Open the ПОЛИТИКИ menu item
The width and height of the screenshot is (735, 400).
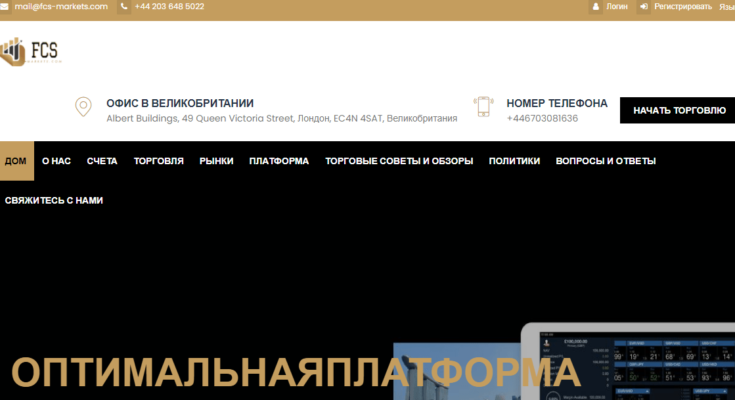(x=514, y=161)
